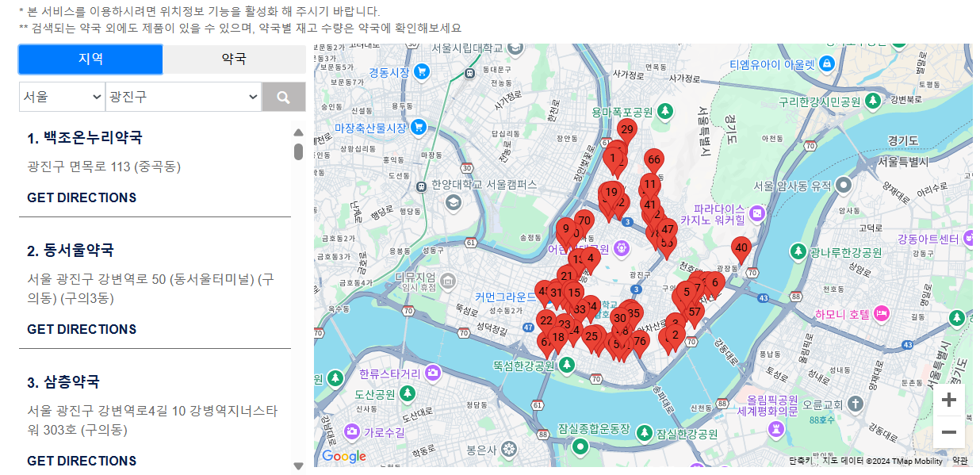Get directions to 백조온누리약국
Screen dimensions: 980x475
tap(82, 197)
